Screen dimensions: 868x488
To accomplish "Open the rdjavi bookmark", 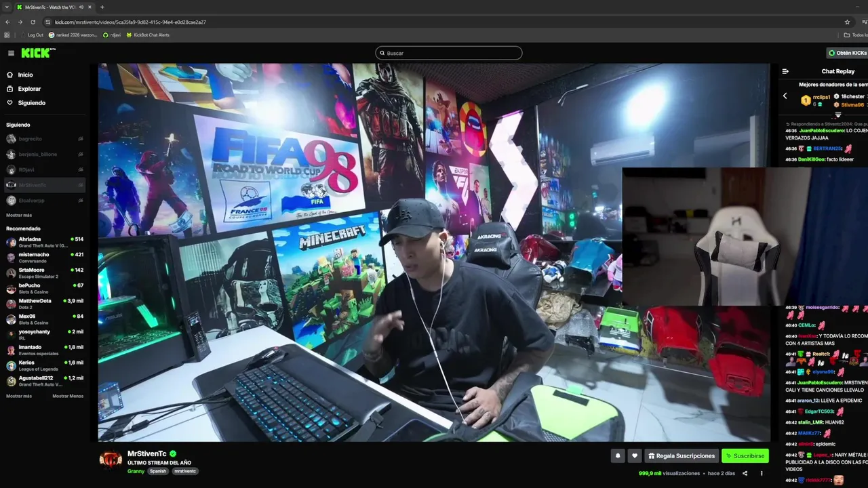I will click(x=112, y=35).
